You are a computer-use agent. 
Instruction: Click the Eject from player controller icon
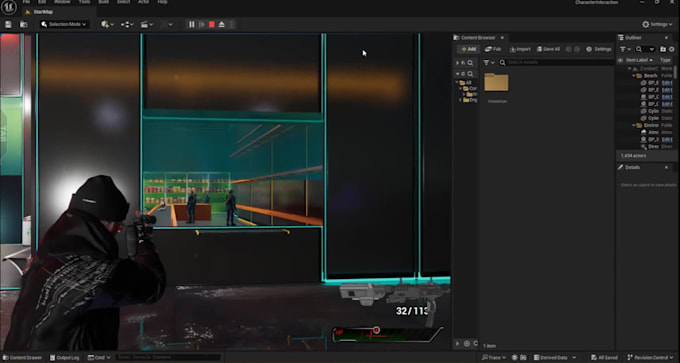pyautogui.click(x=222, y=25)
